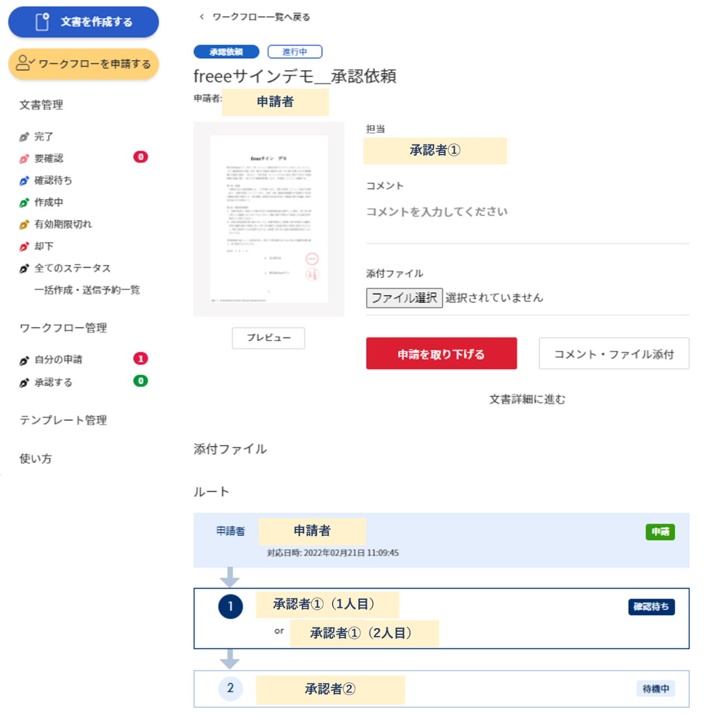Click the 文書を作成する button

[83, 22]
